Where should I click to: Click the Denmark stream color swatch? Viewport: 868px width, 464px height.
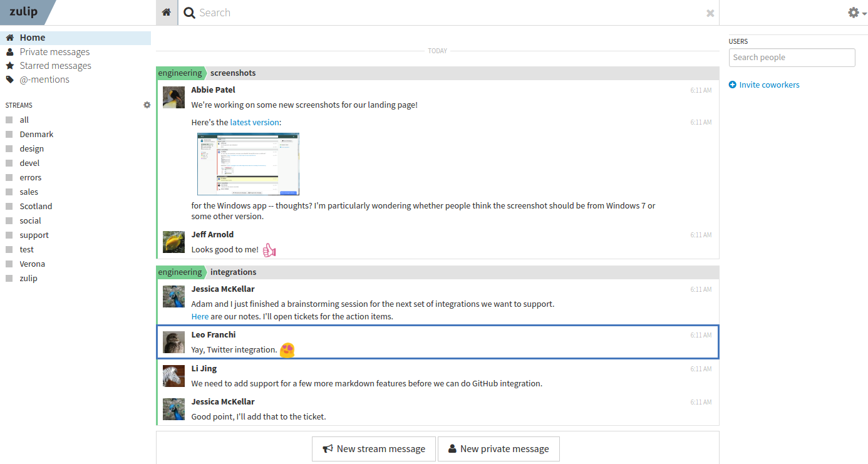[9, 135]
